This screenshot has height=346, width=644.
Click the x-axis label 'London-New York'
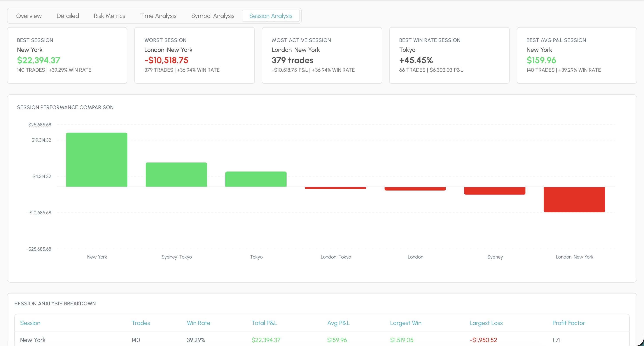point(574,257)
